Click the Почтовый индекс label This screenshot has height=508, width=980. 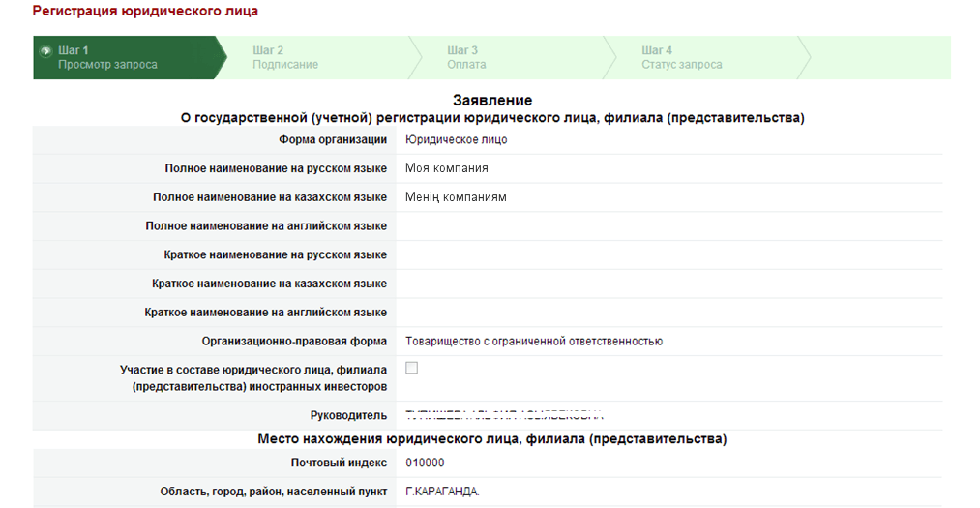coord(339,463)
